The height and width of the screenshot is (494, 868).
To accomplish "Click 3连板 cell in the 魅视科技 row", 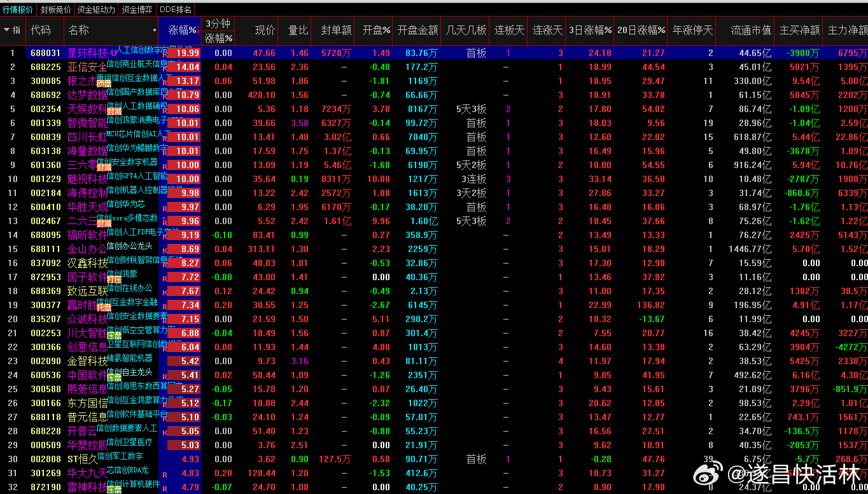I will pyautogui.click(x=475, y=179).
